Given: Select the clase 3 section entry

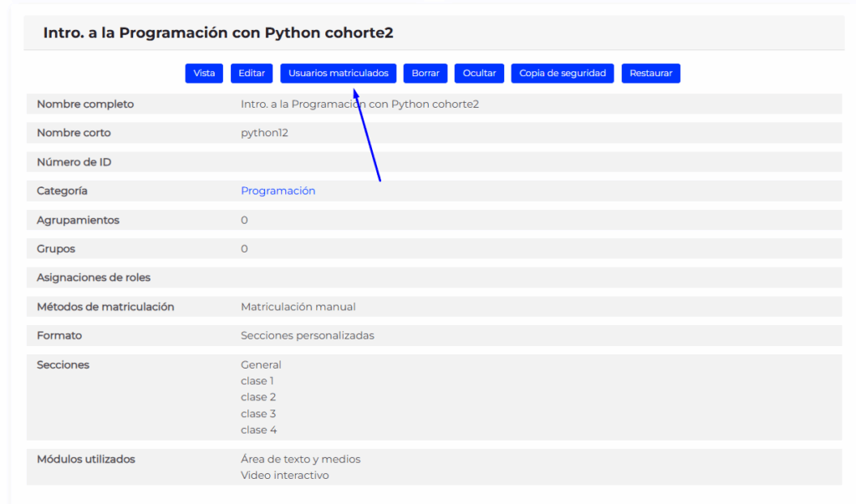Looking at the screenshot, I should click(257, 414).
